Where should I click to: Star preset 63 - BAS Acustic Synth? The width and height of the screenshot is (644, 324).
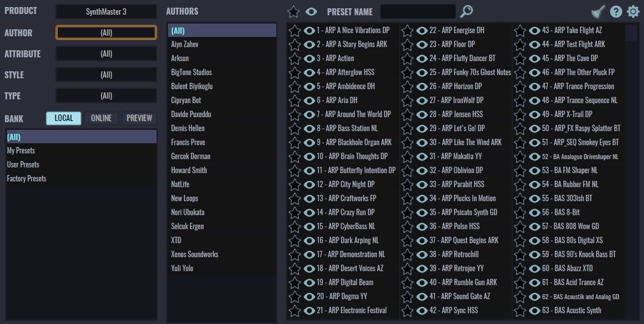coord(519,311)
